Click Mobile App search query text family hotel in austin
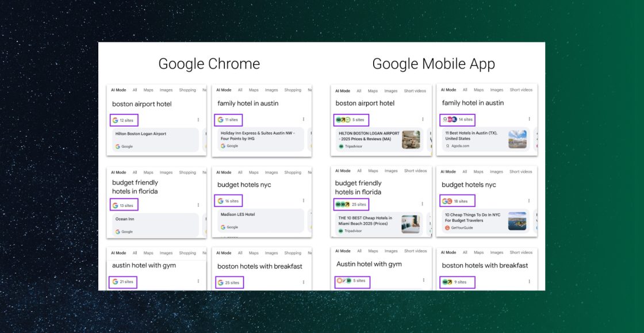644x333 pixels. pyautogui.click(x=473, y=103)
